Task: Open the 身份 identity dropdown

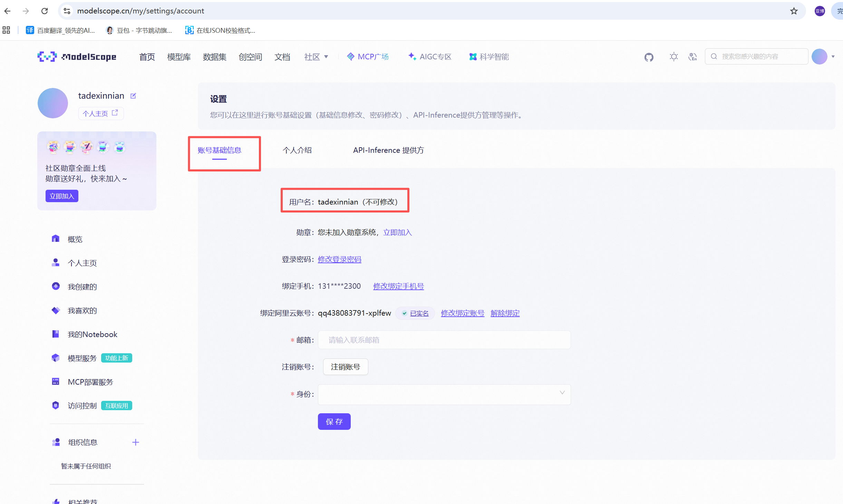Action: tap(444, 394)
